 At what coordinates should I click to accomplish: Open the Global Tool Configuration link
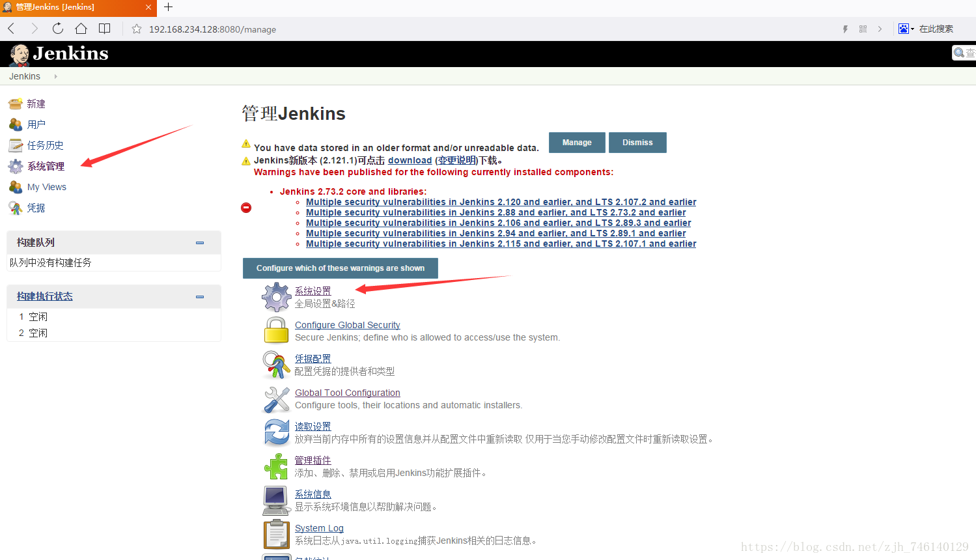[348, 393]
